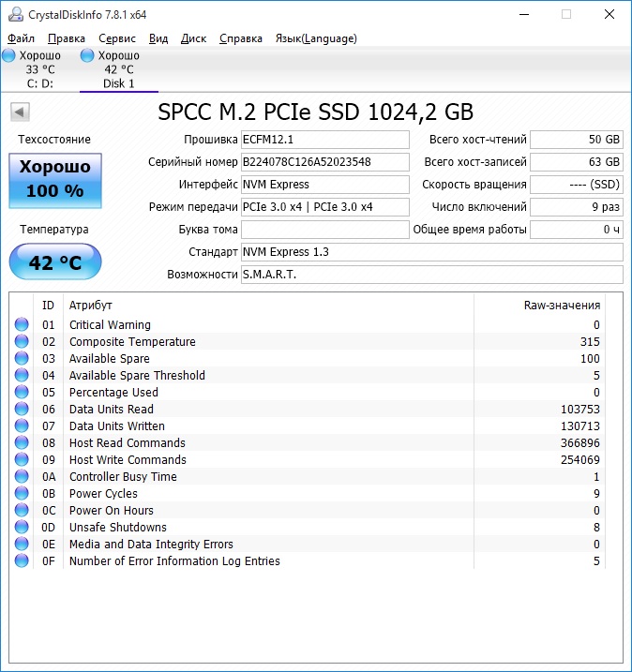Click the 42 °C temperature button

tap(55, 261)
